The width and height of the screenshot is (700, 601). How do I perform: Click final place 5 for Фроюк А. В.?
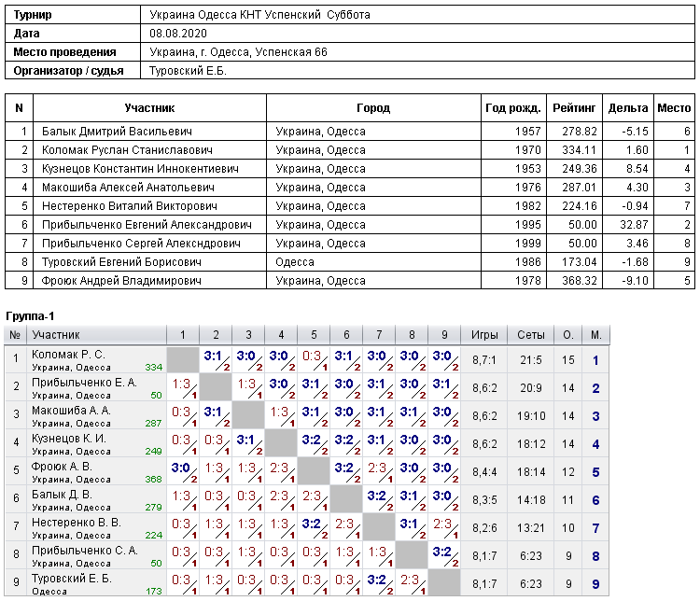click(x=595, y=472)
